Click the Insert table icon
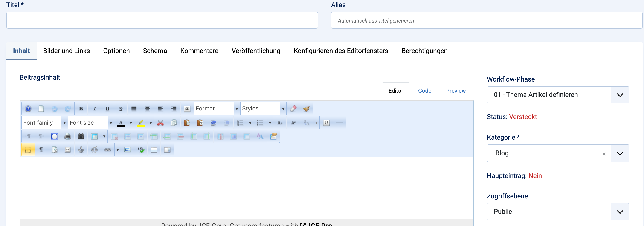This screenshot has width=644, height=226. pyautogui.click(x=94, y=136)
